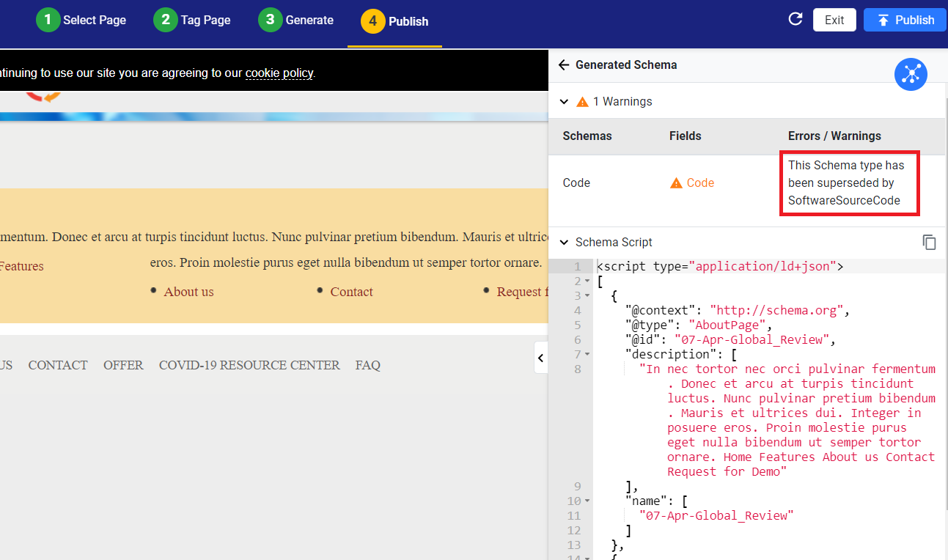The height and width of the screenshot is (560, 948).
Task: Open step 4 Publish tab
Action: pyautogui.click(x=394, y=21)
